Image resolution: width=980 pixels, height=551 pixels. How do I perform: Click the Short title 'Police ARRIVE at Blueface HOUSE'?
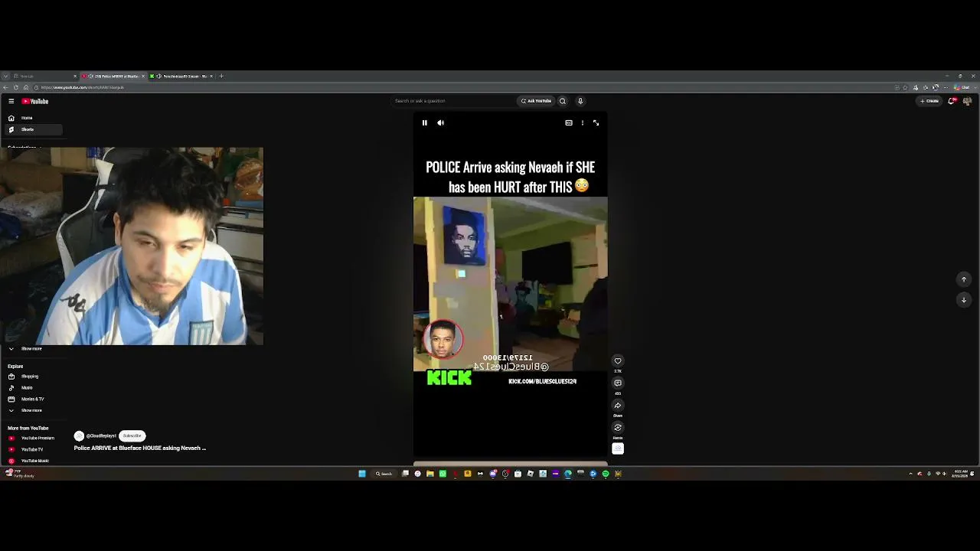pyautogui.click(x=140, y=448)
